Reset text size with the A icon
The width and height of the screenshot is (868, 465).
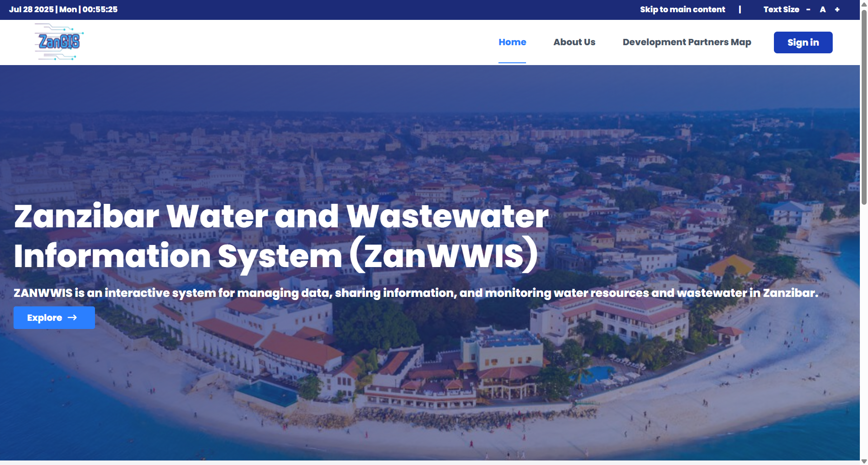click(822, 9)
